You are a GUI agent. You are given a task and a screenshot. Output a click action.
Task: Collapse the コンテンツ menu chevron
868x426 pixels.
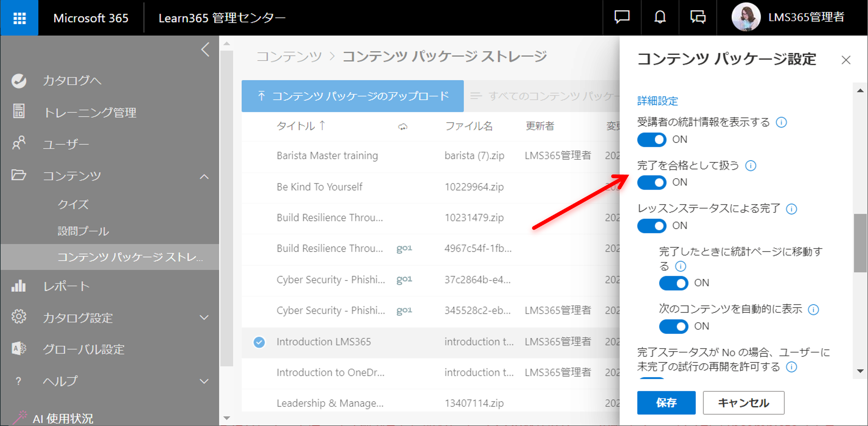click(x=204, y=177)
